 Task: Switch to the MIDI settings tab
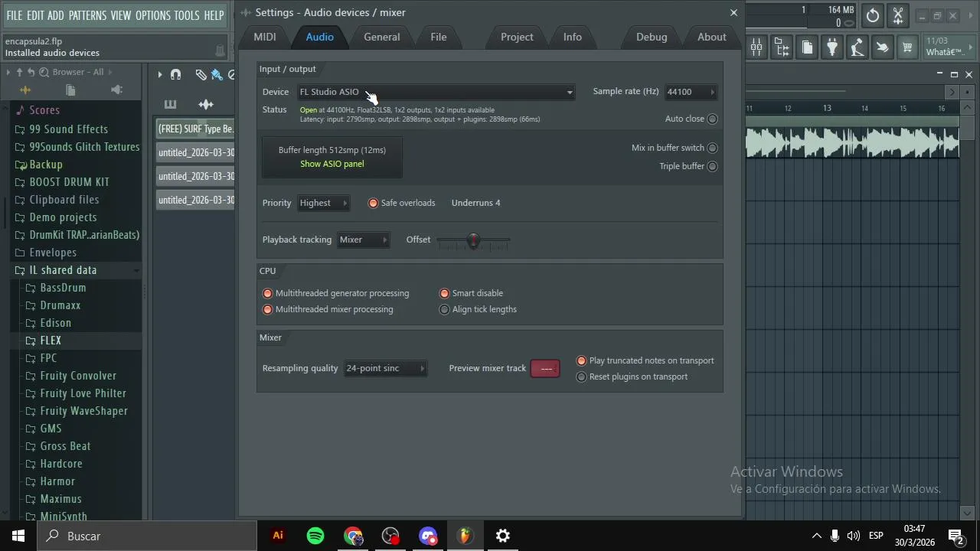tap(265, 37)
